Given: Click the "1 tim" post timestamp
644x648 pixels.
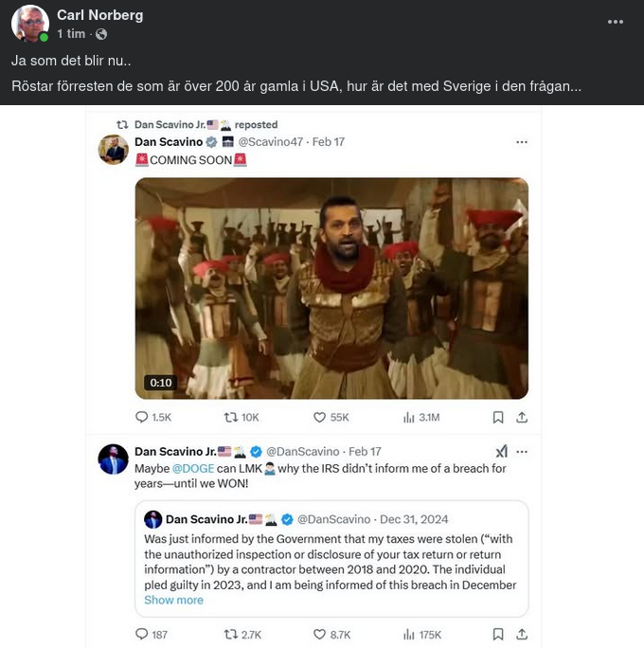Looking at the screenshot, I should 70,34.
